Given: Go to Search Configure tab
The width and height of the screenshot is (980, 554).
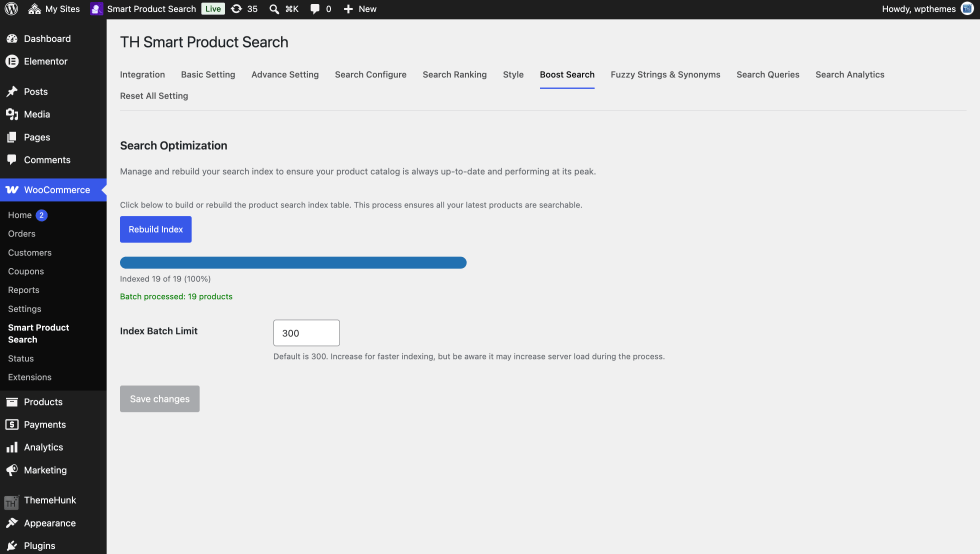Looking at the screenshot, I should coord(371,74).
